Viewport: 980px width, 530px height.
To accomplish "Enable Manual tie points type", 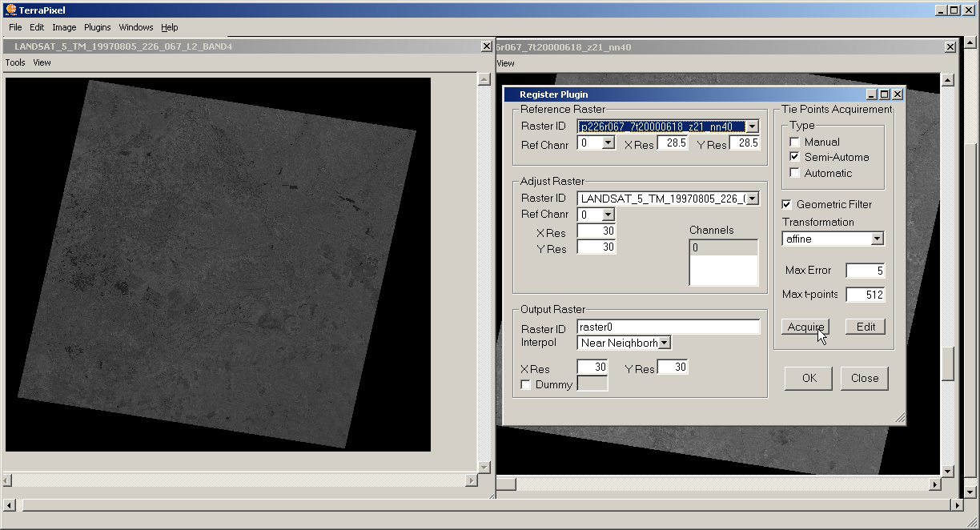I will pyautogui.click(x=794, y=142).
